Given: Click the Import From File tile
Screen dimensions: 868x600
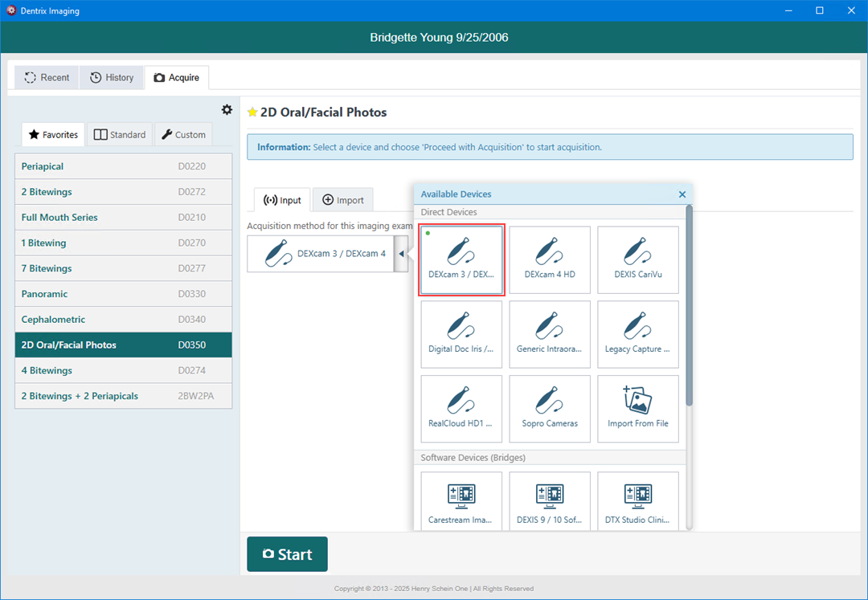Looking at the screenshot, I should point(638,408).
